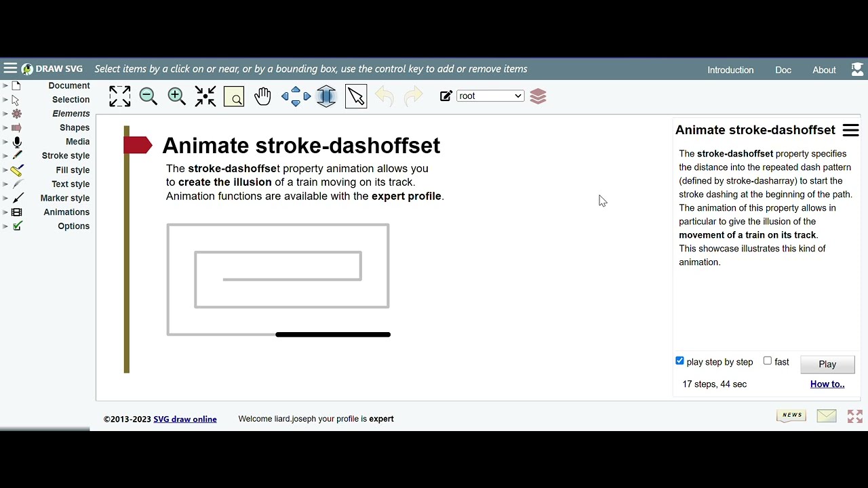Expand the Marker style arrow
Viewport: 868px width, 488px height.
point(5,198)
